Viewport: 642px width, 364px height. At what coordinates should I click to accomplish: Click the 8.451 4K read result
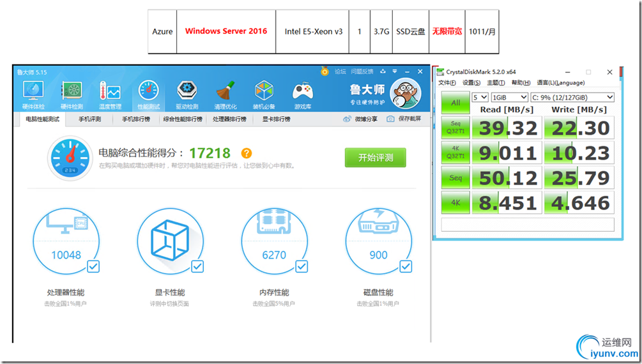[x=507, y=202]
